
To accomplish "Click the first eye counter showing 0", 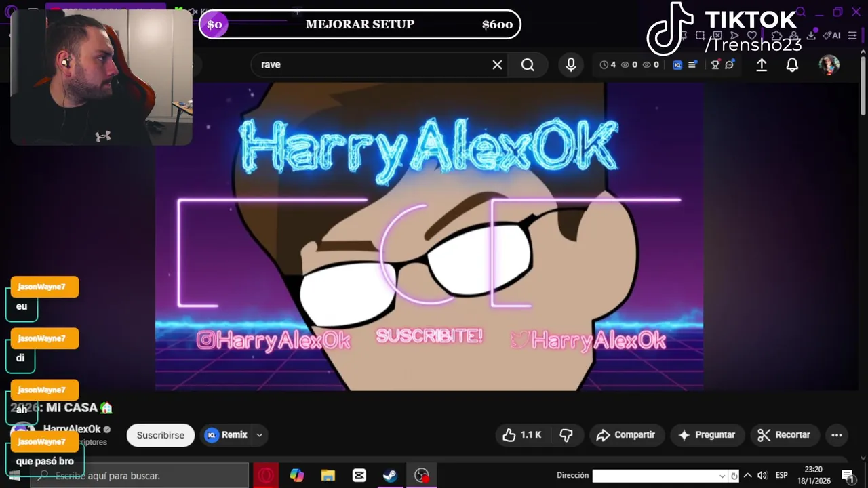I will (x=629, y=65).
